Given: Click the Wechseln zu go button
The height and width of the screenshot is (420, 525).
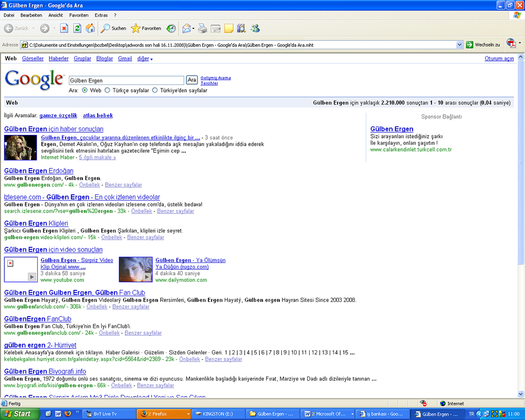Looking at the screenshot, I should pyautogui.click(x=483, y=45).
